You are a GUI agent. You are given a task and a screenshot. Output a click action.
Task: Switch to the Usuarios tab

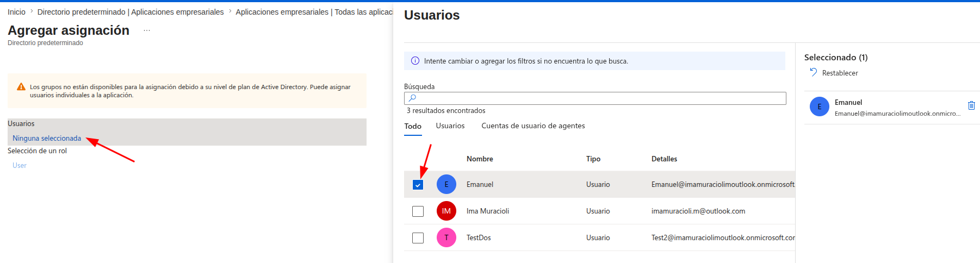pos(450,126)
